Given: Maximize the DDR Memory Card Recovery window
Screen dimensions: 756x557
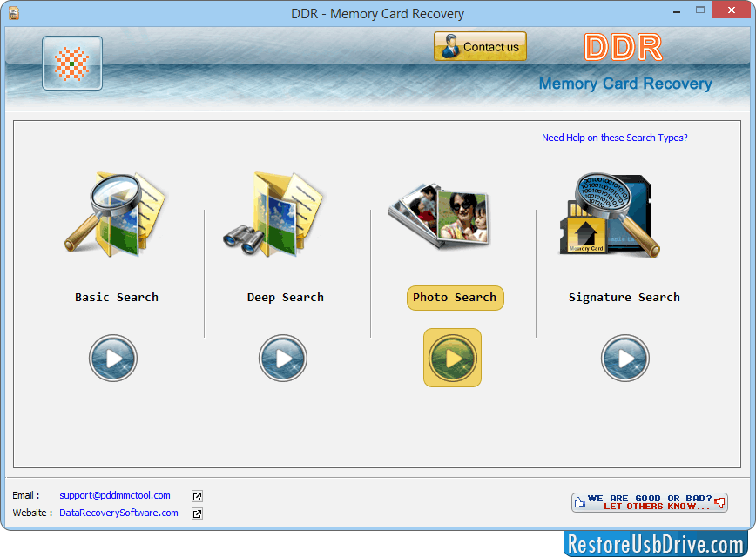Looking at the screenshot, I should point(700,10).
